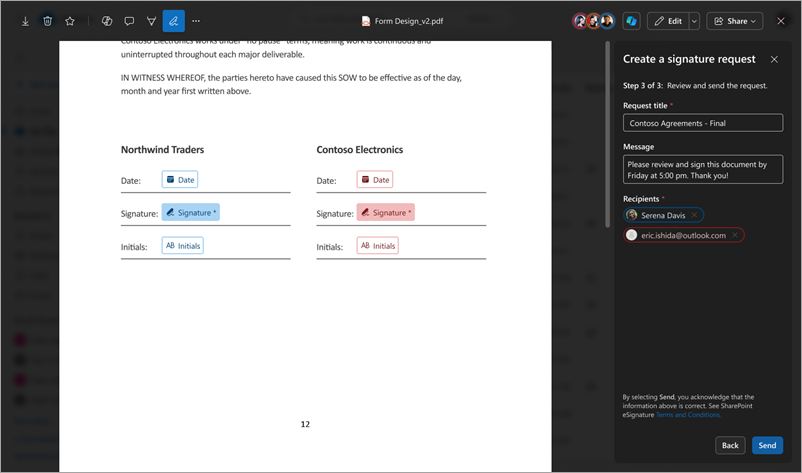Image resolution: width=802 pixels, height=473 pixels.
Task: Click the Request title input field
Action: pyautogui.click(x=703, y=123)
